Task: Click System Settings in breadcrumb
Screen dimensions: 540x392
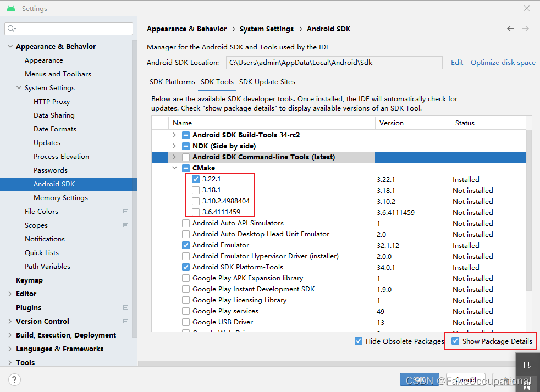Action: [x=267, y=29]
